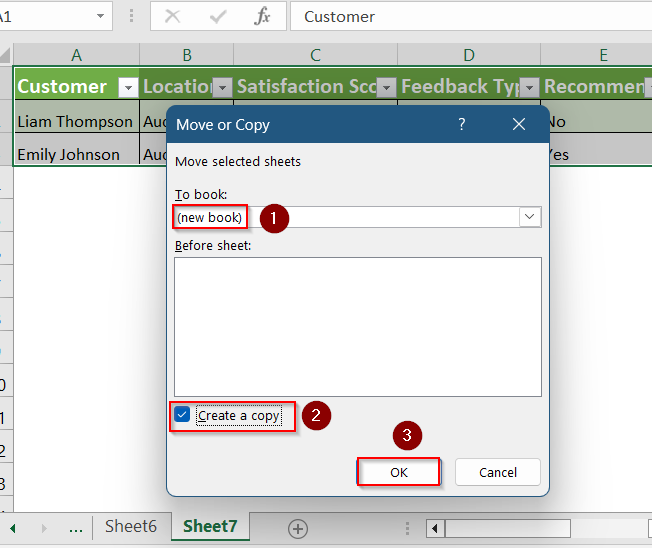Click the Before sheet list box
The height and width of the screenshot is (548, 652).
pyautogui.click(x=358, y=327)
